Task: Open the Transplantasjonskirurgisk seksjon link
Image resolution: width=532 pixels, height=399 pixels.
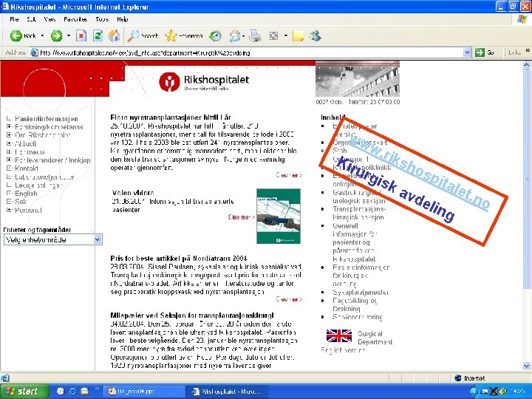Action: pos(359,213)
